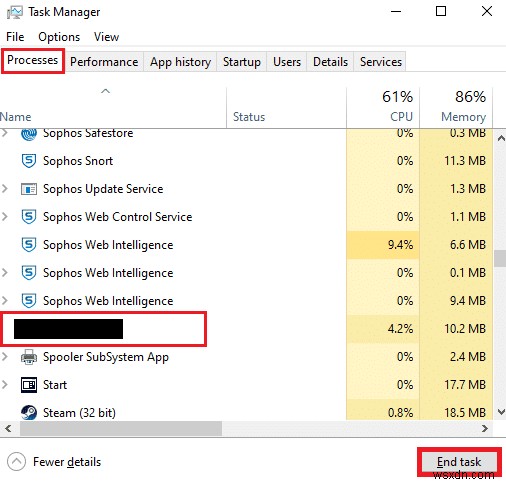The height and width of the screenshot is (485, 506).
Task: Click the vertical scrollbar up arrow
Action: tap(501, 138)
